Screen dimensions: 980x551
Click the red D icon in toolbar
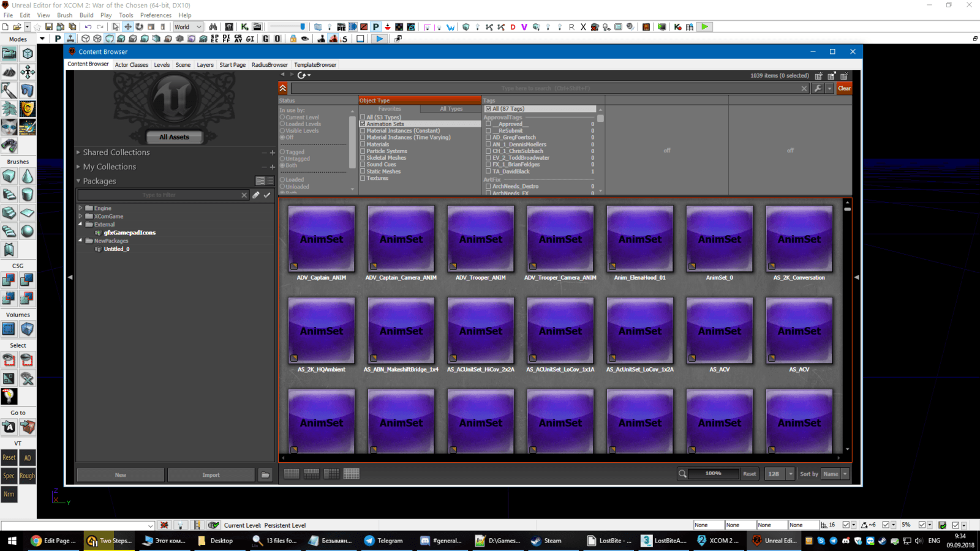coord(513,27)
